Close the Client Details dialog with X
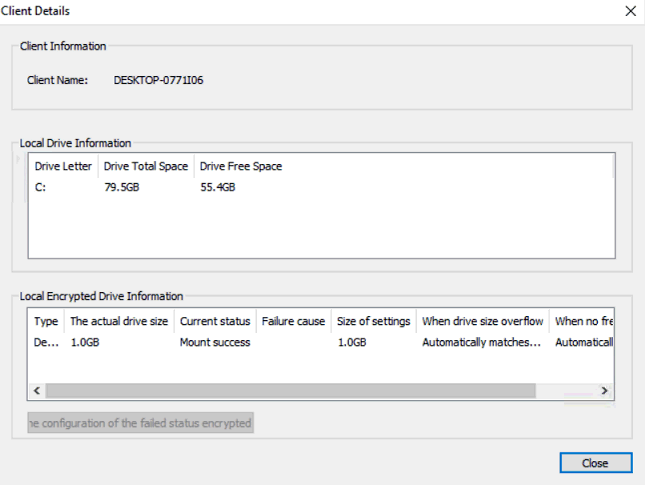This screenshot has width=645, height=485. point(630,11)
